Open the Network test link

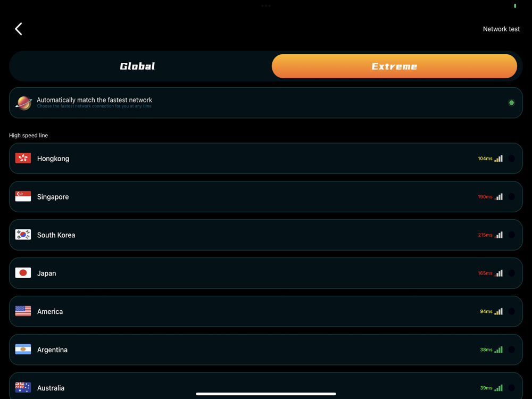(x=501, y=29)
